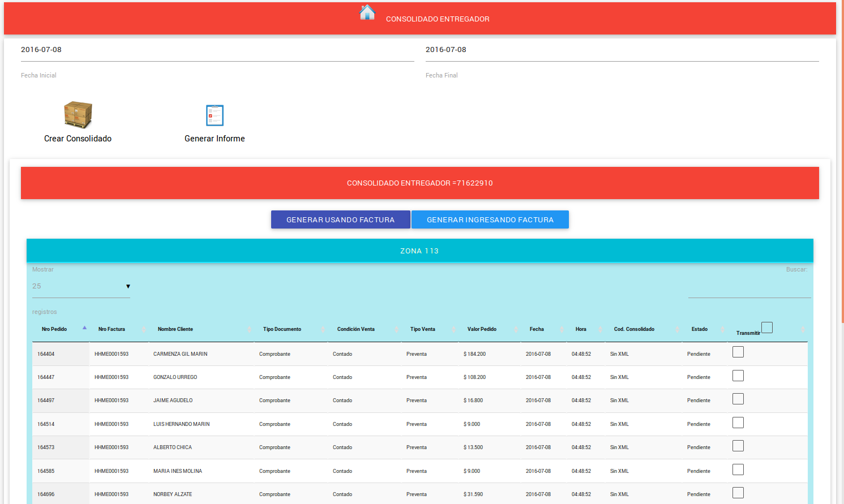Click the value $ 108.200
This screenshot has height=504, width=844.
(x=474, y=377)
